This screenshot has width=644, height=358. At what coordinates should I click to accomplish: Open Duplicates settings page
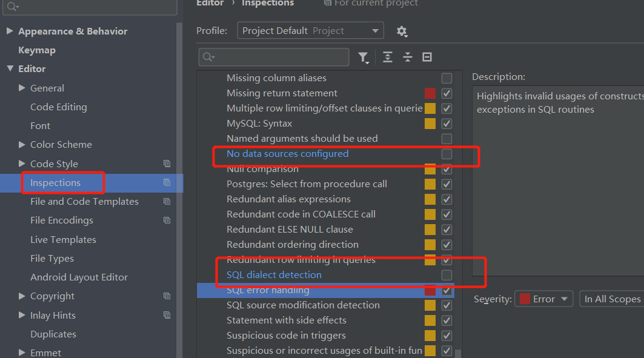click(x=53, y=334)
